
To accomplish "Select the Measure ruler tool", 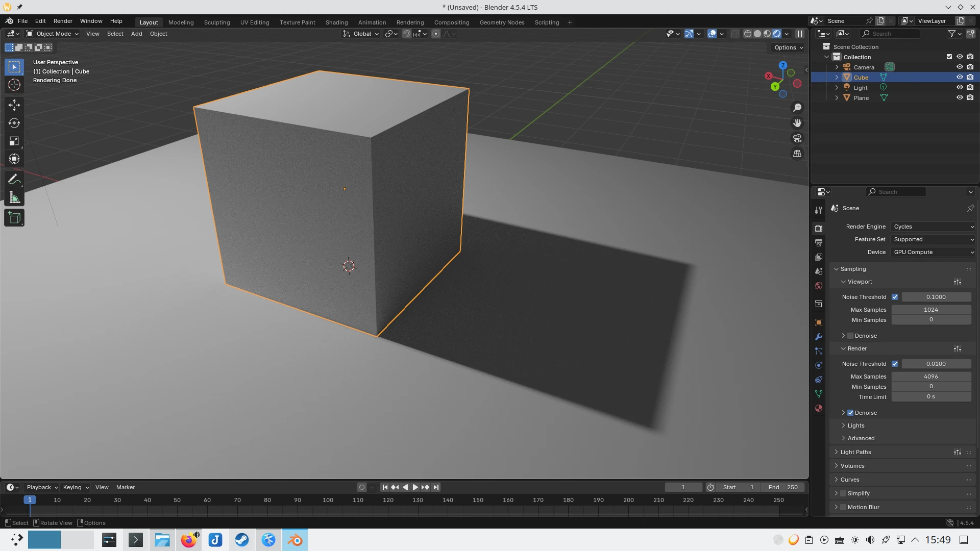I will [14, 198].
